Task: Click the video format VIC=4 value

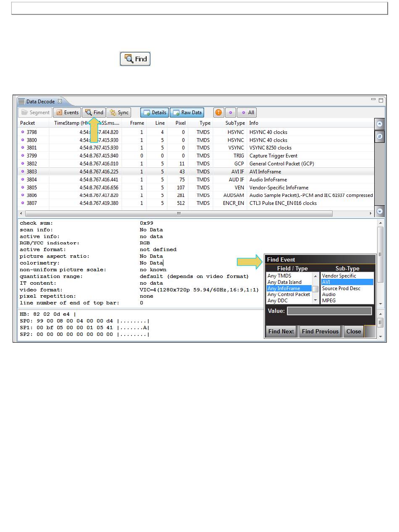Action: pyautogui.click(x=199, y=290)
